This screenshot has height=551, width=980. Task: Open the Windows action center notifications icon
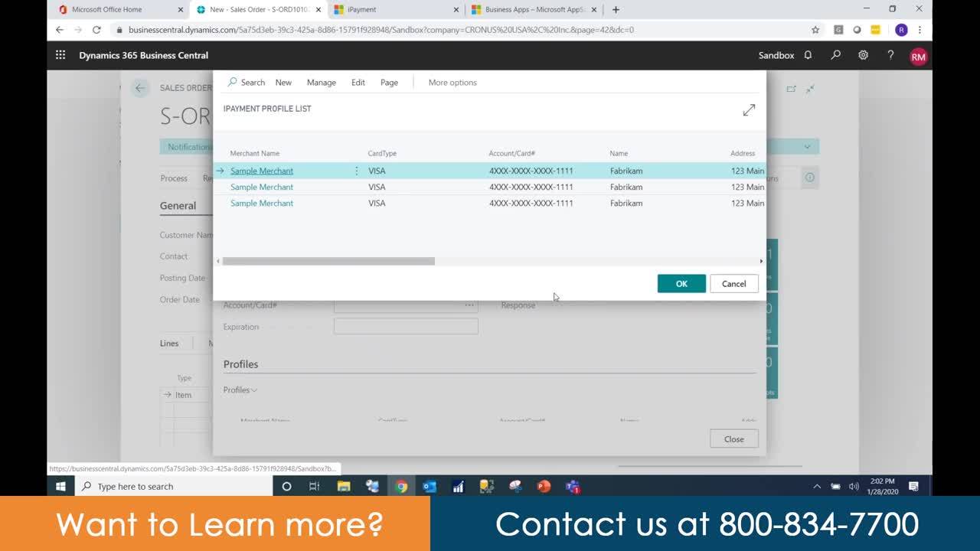pos(913,486)
